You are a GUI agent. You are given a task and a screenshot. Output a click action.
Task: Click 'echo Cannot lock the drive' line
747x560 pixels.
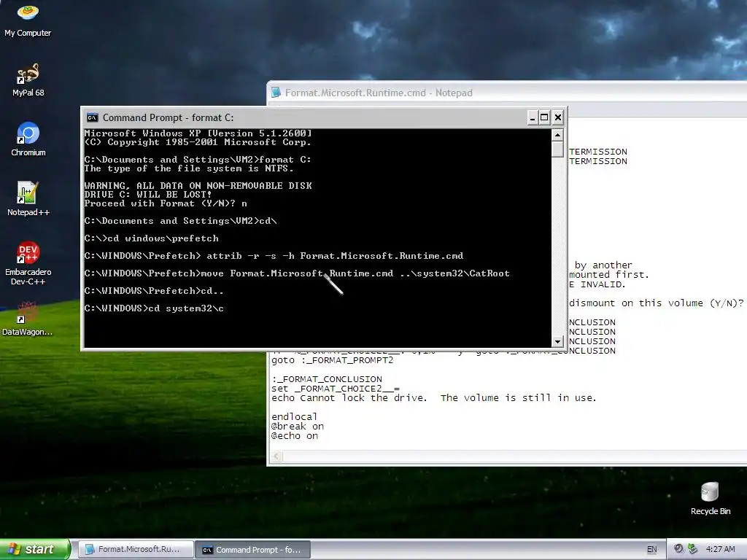433,398
